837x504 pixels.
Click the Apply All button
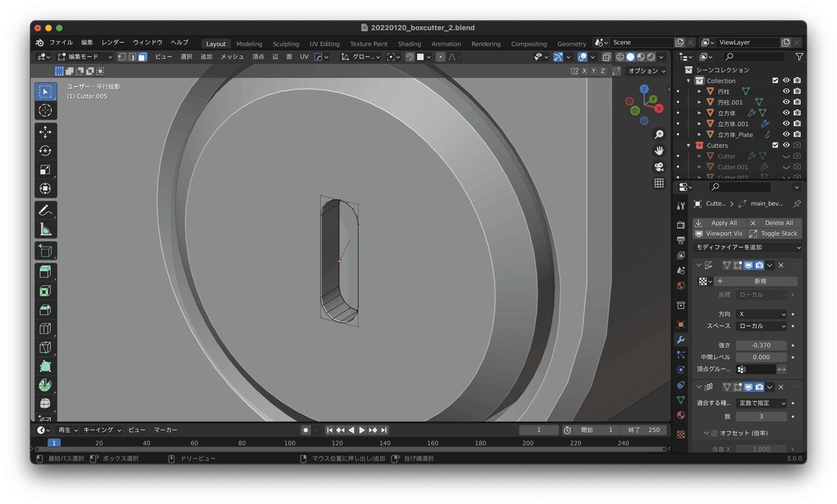719,223
